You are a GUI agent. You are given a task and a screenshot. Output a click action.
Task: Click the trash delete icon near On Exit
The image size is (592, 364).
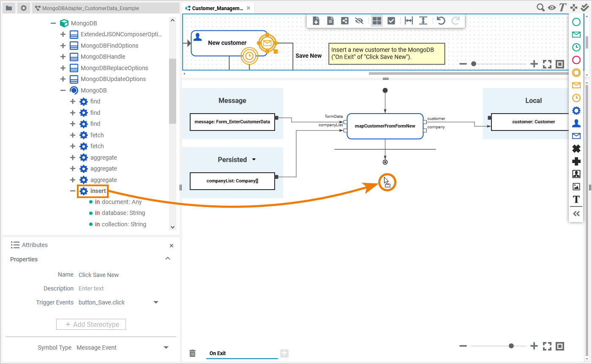pos(192,353)
